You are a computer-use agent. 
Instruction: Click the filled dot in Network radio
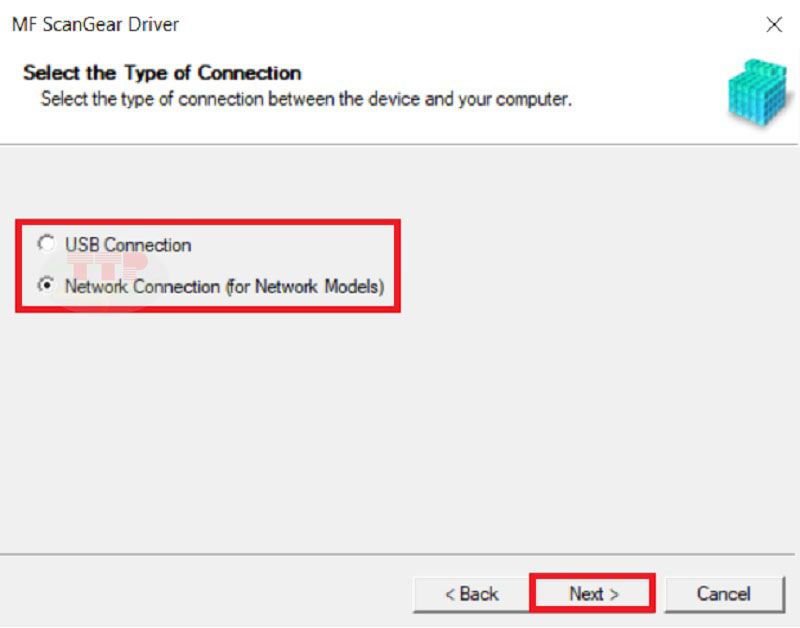pyautogui.click(x=47, y=285)
